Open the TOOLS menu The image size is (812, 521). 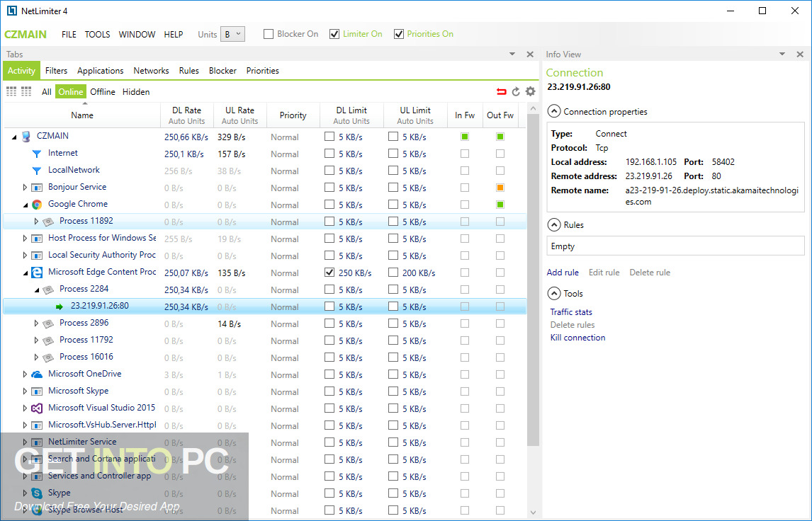tap(97, 34)
